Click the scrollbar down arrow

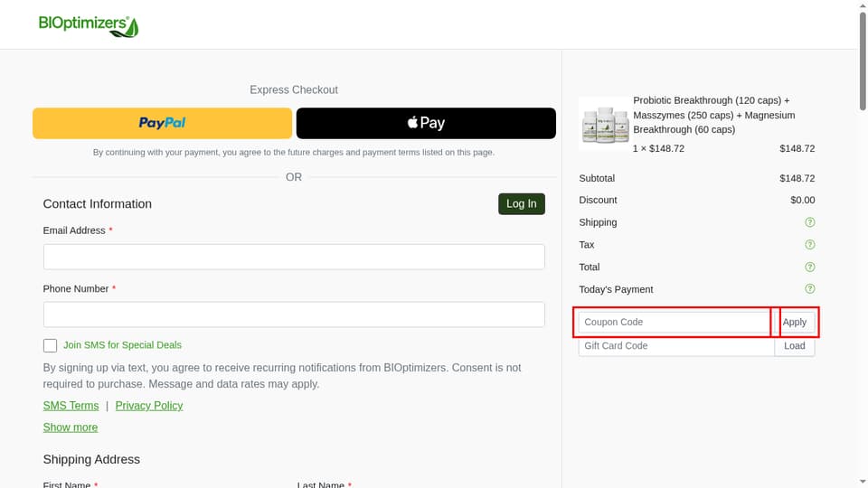[863, 483]
